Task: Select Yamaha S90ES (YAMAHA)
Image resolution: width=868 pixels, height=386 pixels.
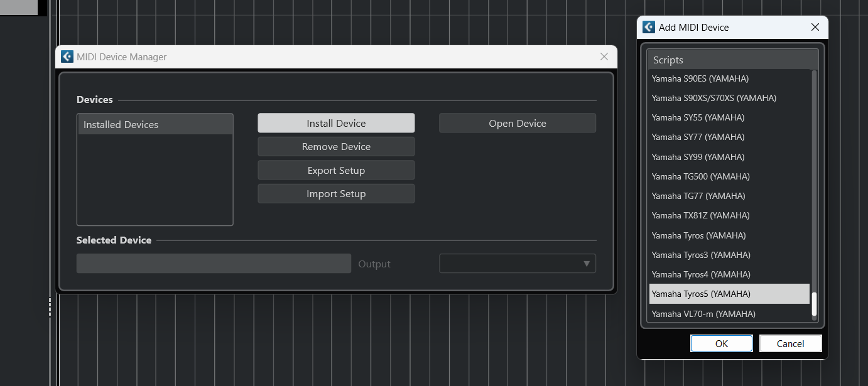Action: 729,78
